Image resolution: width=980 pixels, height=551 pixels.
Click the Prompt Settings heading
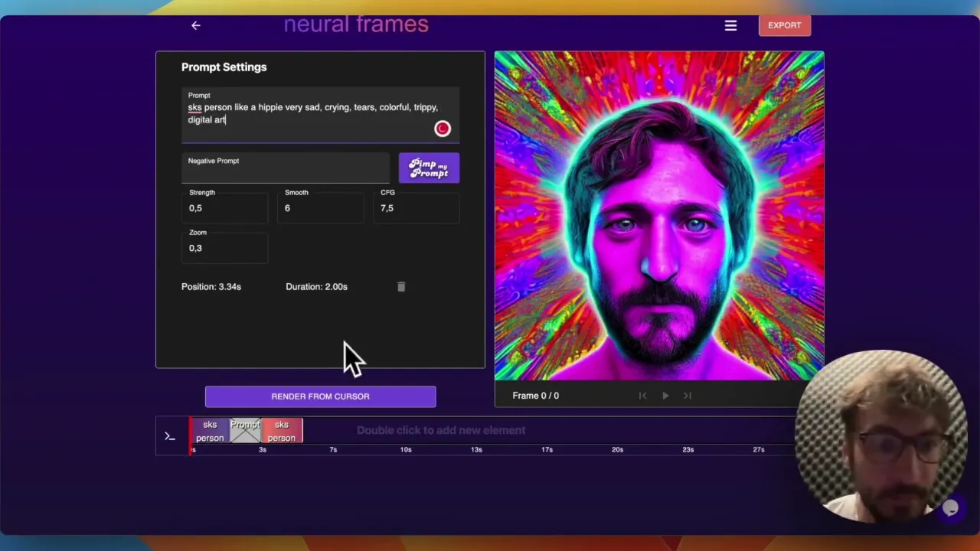point(224,67)
